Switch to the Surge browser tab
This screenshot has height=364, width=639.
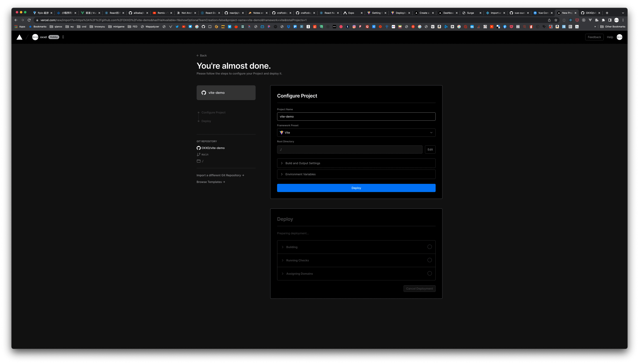(x=470, y=13)
